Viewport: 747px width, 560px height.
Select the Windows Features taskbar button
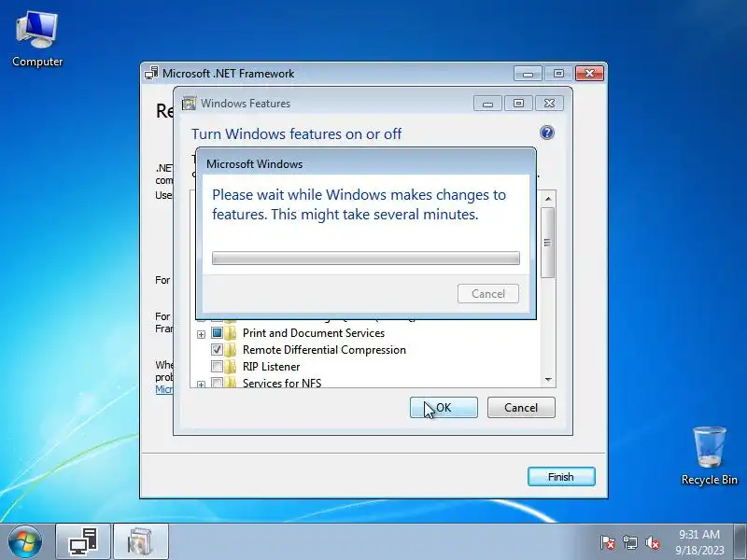point(141,542)
